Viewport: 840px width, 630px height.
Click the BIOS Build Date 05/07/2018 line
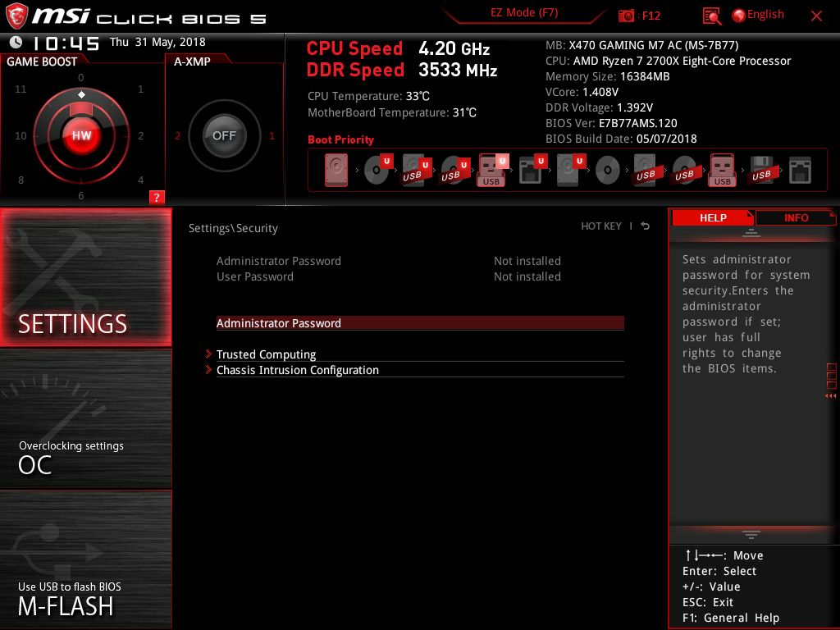(621, 139)
